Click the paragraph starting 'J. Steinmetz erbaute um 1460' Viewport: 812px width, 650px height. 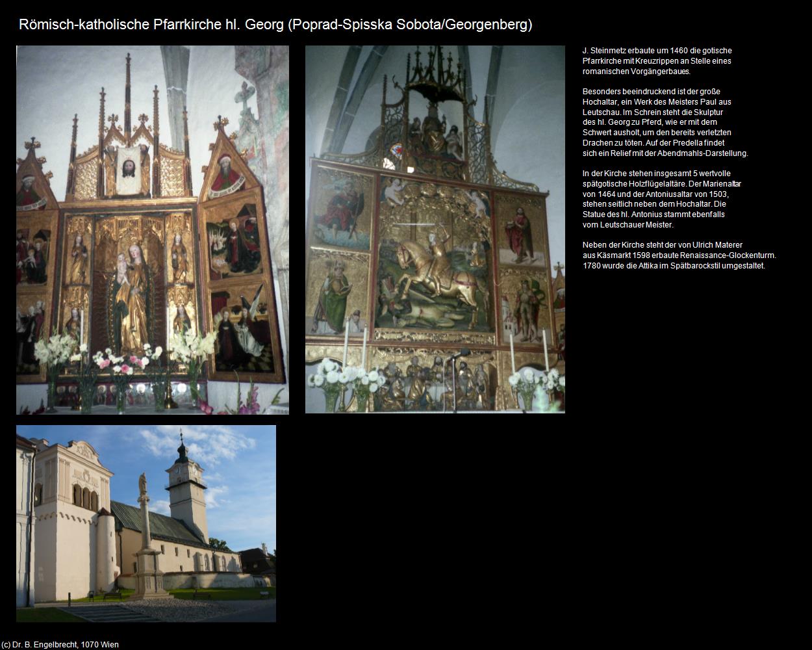[657, 61]
